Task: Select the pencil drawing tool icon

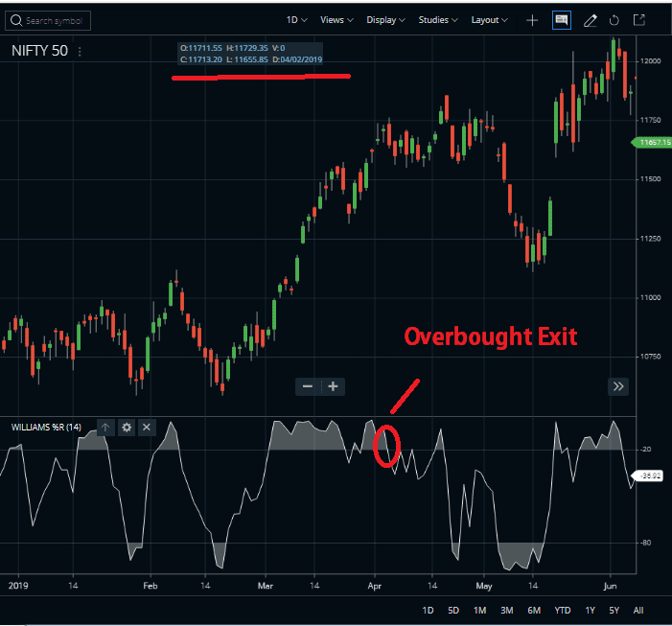Action: point(591,20)
